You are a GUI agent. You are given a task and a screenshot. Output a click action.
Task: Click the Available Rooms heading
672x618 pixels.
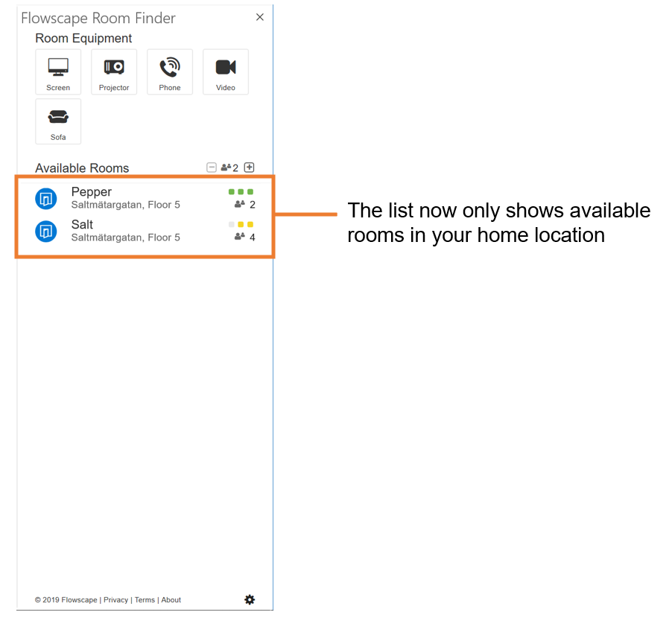pyautogui.click(x=82, y=168)
